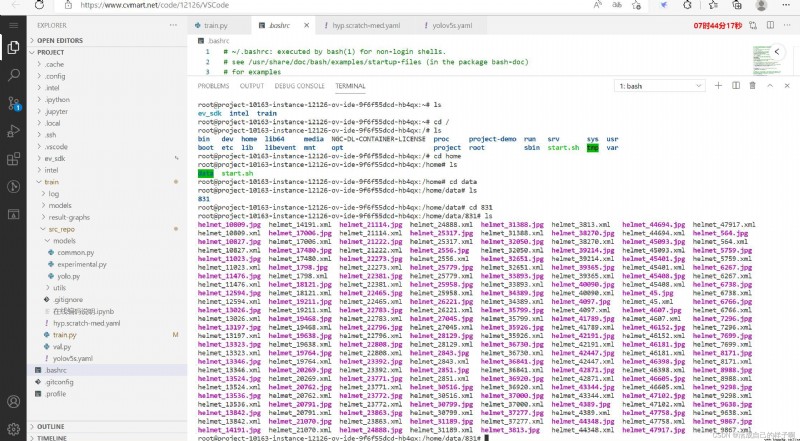
Task: Add this page to browser favorites
Action: [636, 5]
